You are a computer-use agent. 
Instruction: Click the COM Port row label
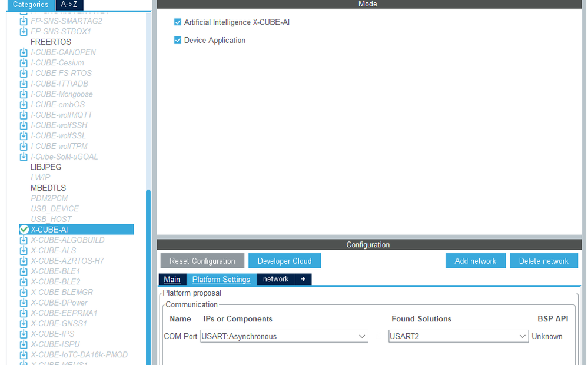click(180, 337)
